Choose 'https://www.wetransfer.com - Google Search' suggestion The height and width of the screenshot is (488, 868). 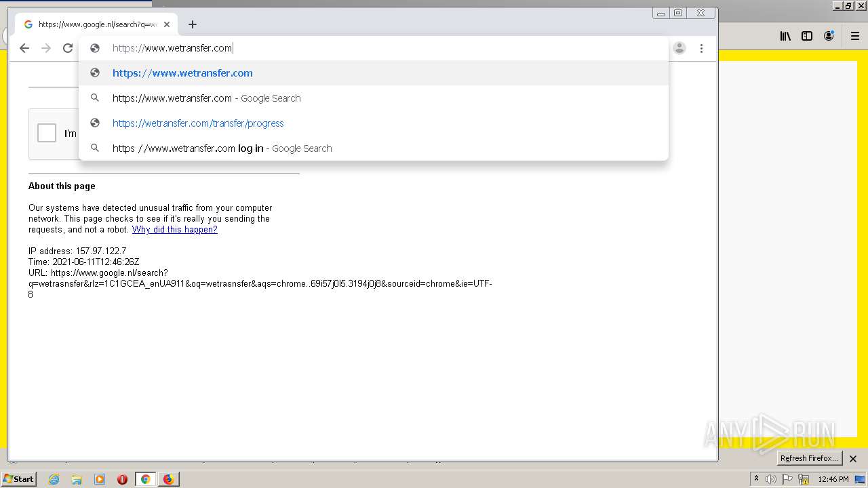[374, 98]
